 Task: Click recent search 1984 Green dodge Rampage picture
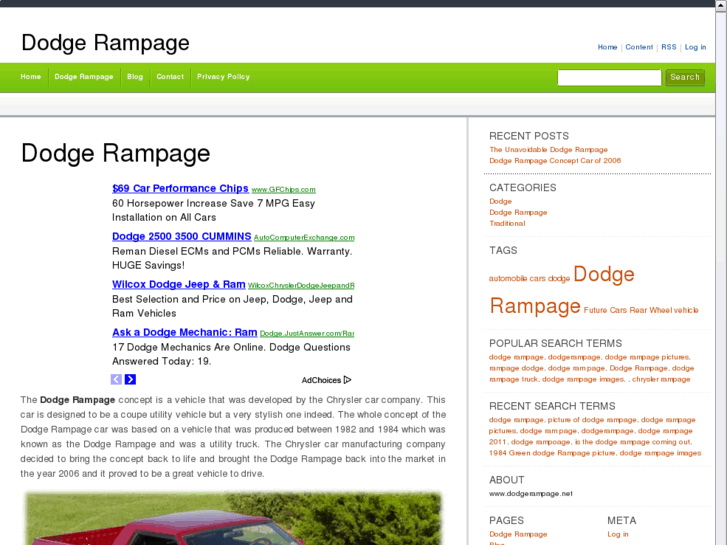[552, 453]
